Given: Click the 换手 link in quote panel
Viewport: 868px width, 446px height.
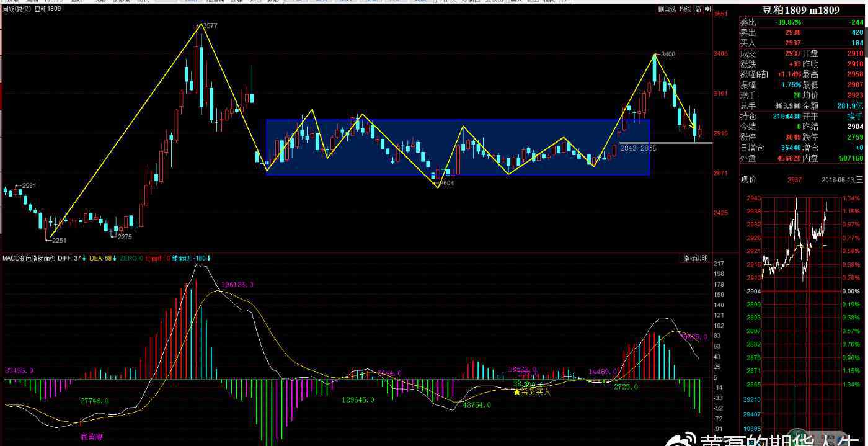Looking at the screenshot, I should pos(855,117).
